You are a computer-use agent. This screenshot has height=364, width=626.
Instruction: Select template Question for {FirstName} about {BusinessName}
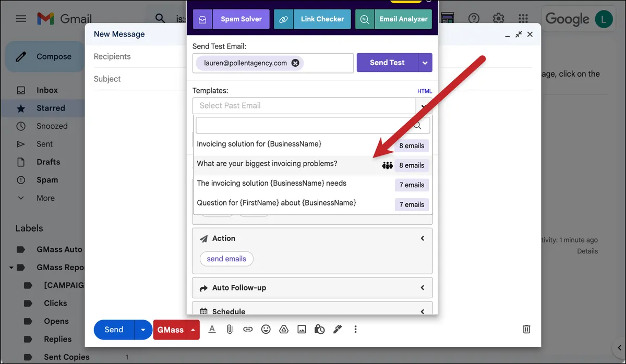pos(312,204)
